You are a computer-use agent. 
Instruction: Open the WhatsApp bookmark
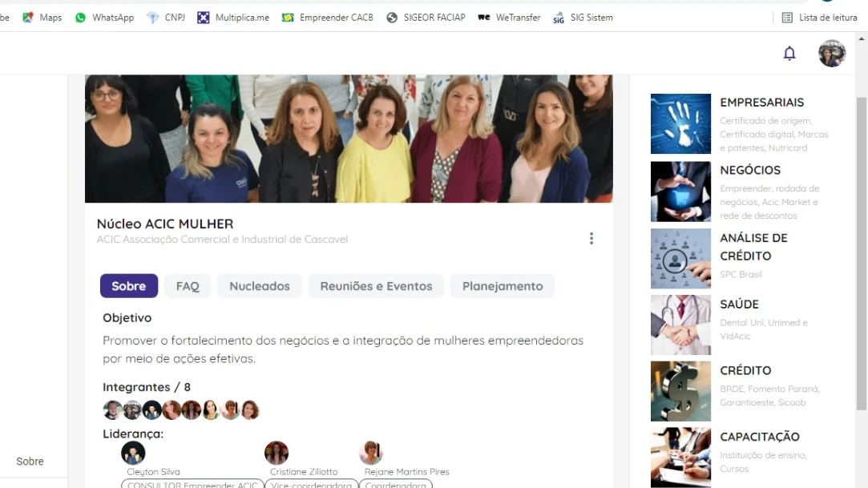(x=104, y=18)
